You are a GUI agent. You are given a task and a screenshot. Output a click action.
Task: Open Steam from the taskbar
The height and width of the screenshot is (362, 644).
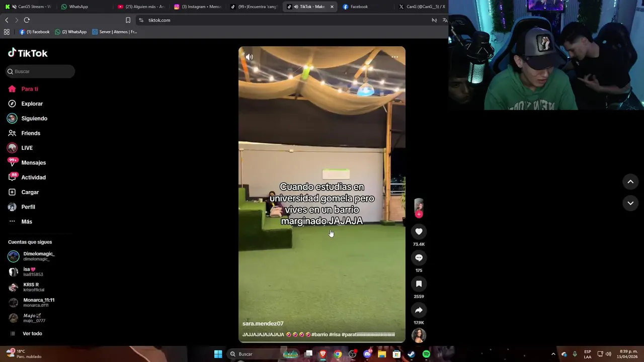click(411, 354)
